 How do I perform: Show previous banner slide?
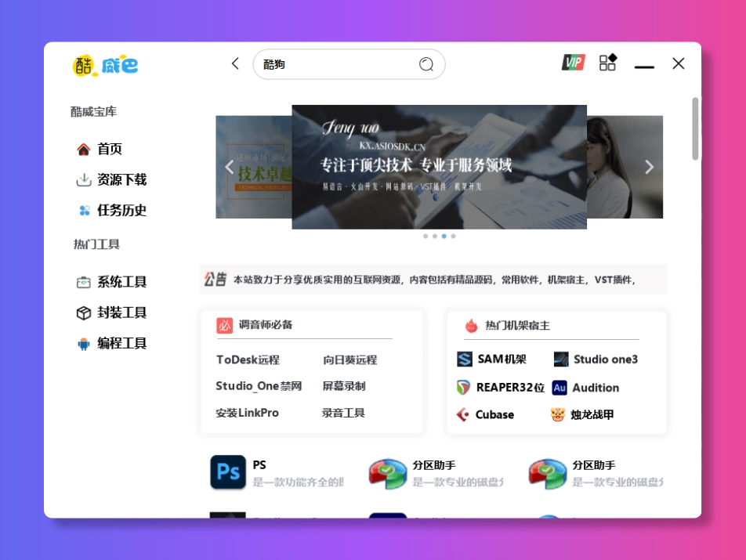230,168
